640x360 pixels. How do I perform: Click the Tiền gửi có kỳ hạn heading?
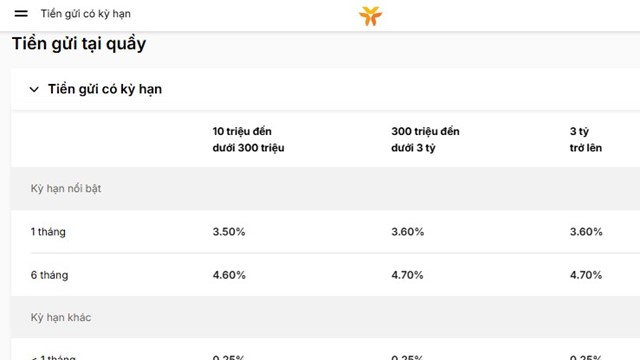coord(105,89)
